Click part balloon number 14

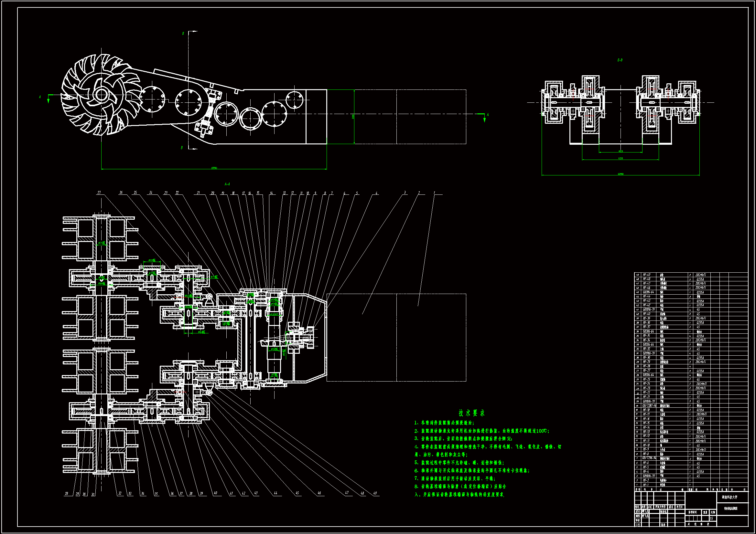(271, 193)
